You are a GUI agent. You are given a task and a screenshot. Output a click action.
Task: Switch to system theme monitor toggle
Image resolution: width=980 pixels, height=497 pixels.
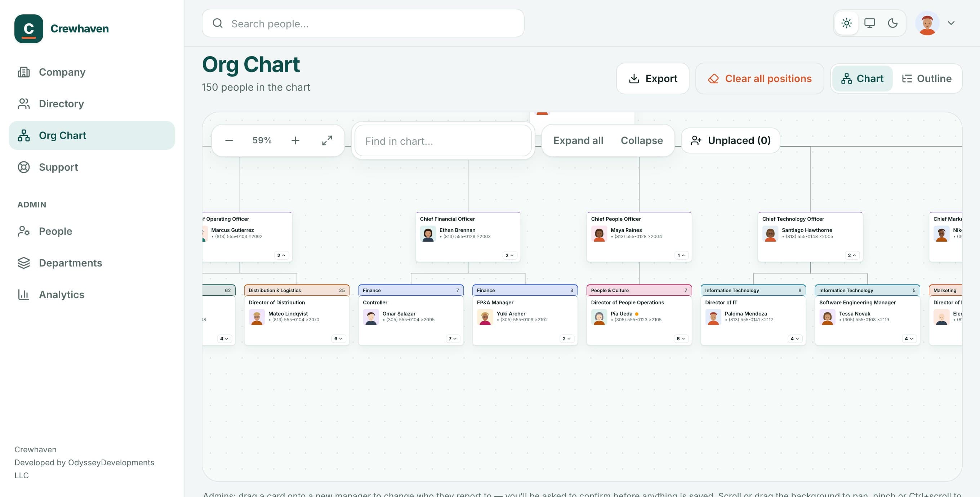[870, 23]
